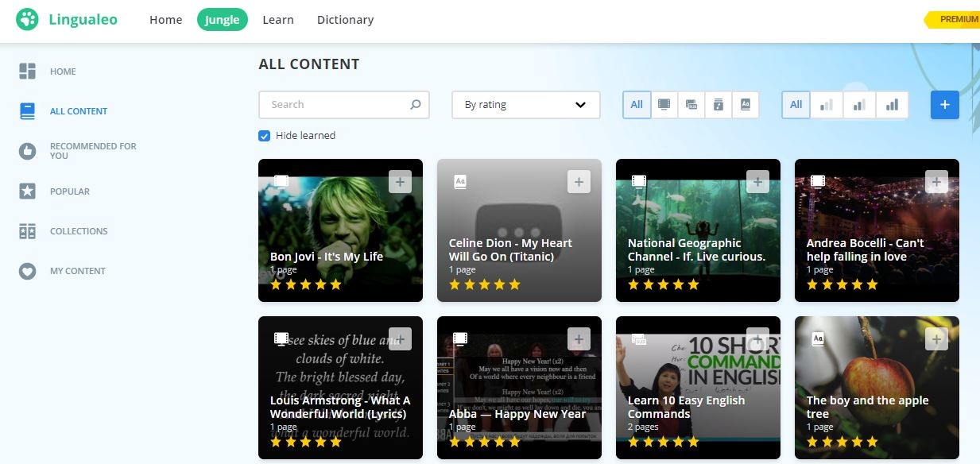Click the Celine Dion star rating
The width and height of the screenshot is (980, 464).
[x=485, y=284]
